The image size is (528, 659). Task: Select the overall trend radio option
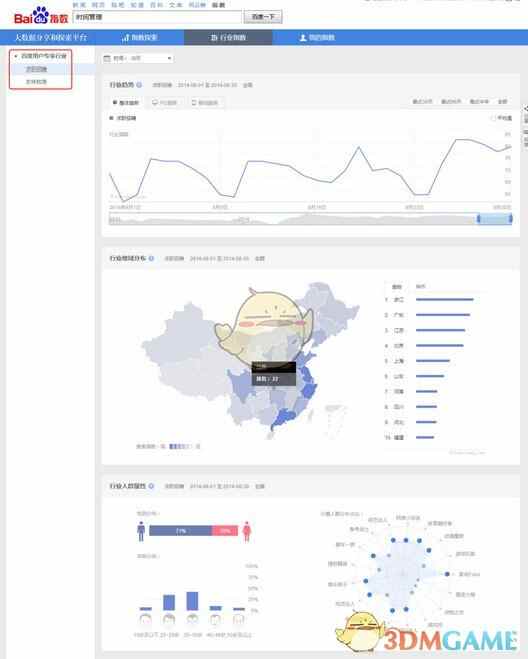125,103
